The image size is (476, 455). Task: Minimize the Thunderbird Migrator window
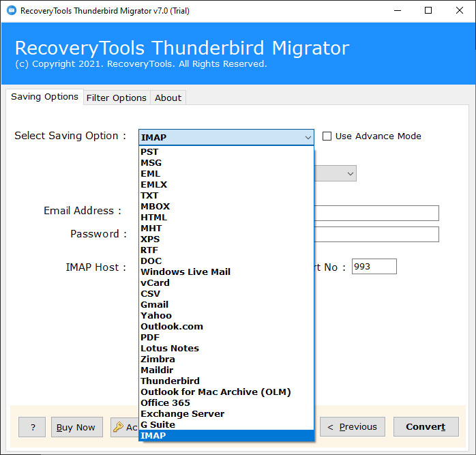[398, 11]
